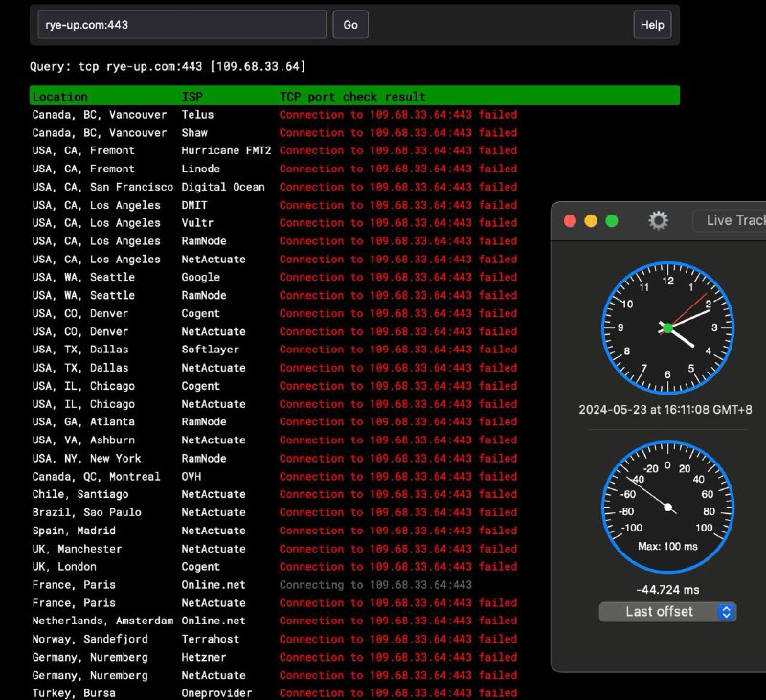Click the green center dot of clock
766x700 pixels.
click(x=667, y=328)
